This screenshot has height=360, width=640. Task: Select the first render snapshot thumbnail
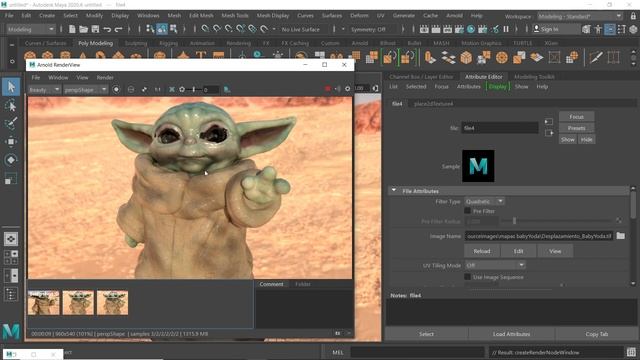(43, 302)
